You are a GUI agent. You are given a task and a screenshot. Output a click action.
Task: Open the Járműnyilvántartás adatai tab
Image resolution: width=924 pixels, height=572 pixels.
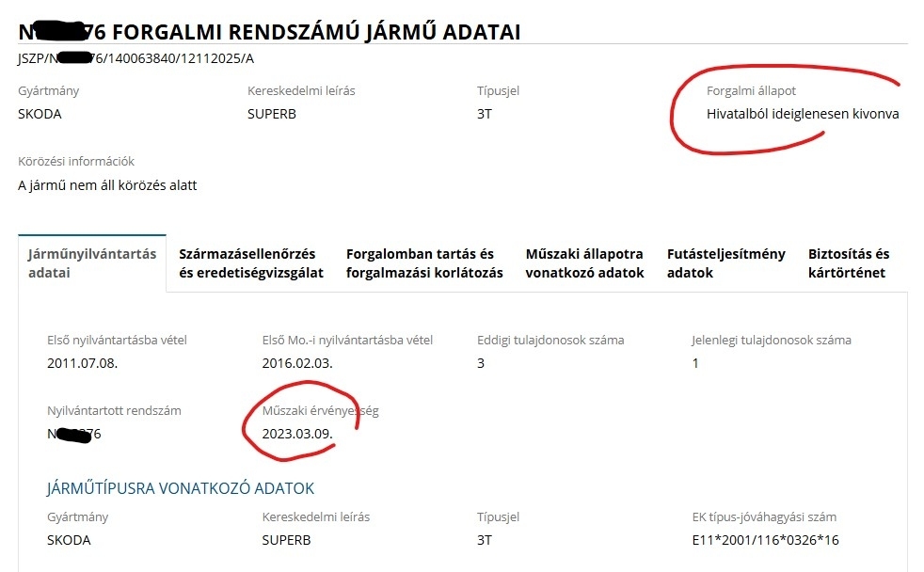pyautogui.click(x=92, y=262)
